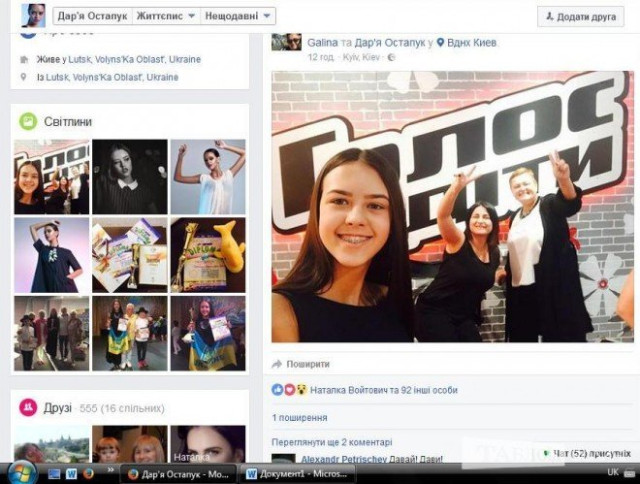
Task: Switch to Документ1 Microsoft Word taskbar item
Action: pos(293,473)
